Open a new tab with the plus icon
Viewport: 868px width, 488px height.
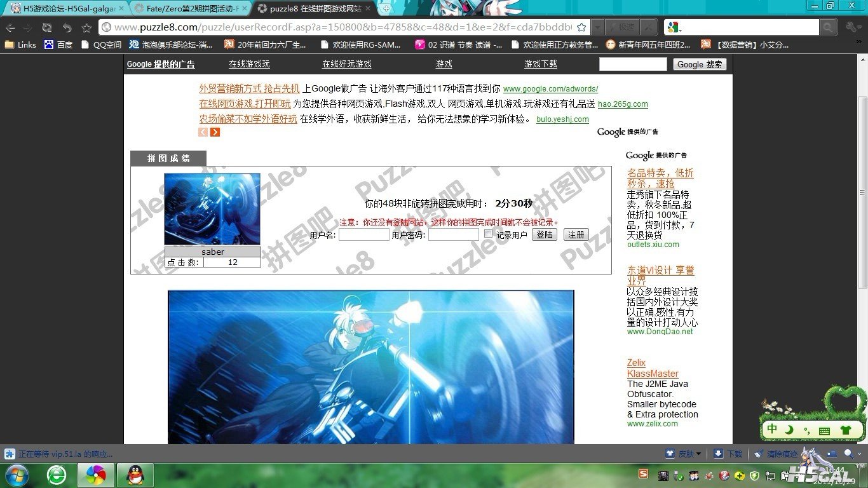(x=386, y=8)
